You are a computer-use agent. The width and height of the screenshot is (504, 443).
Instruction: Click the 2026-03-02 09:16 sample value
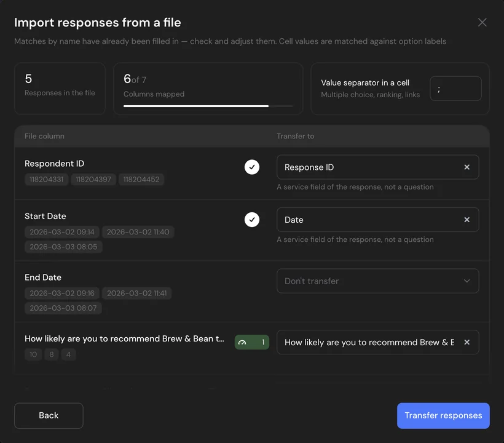62,293
